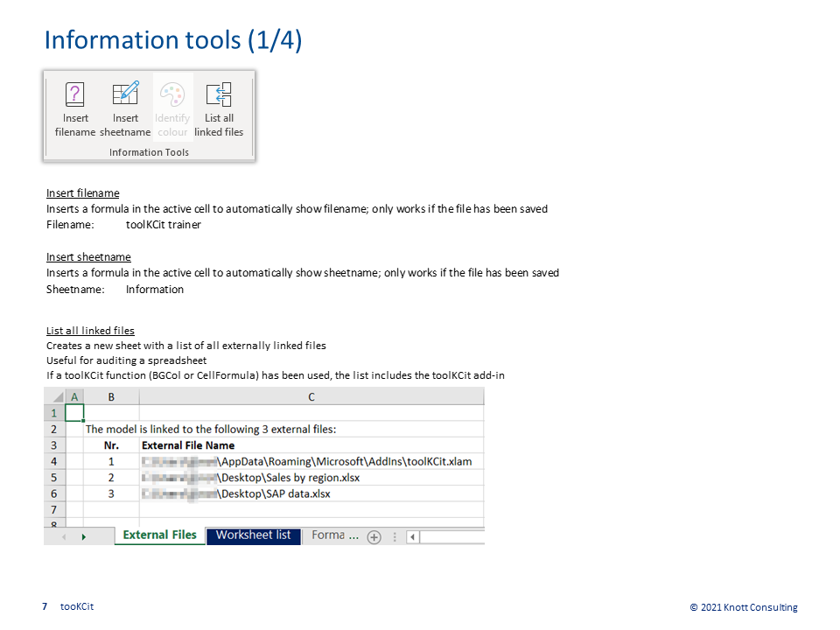Switch to the External Files sheet tab

click(159, 535)
